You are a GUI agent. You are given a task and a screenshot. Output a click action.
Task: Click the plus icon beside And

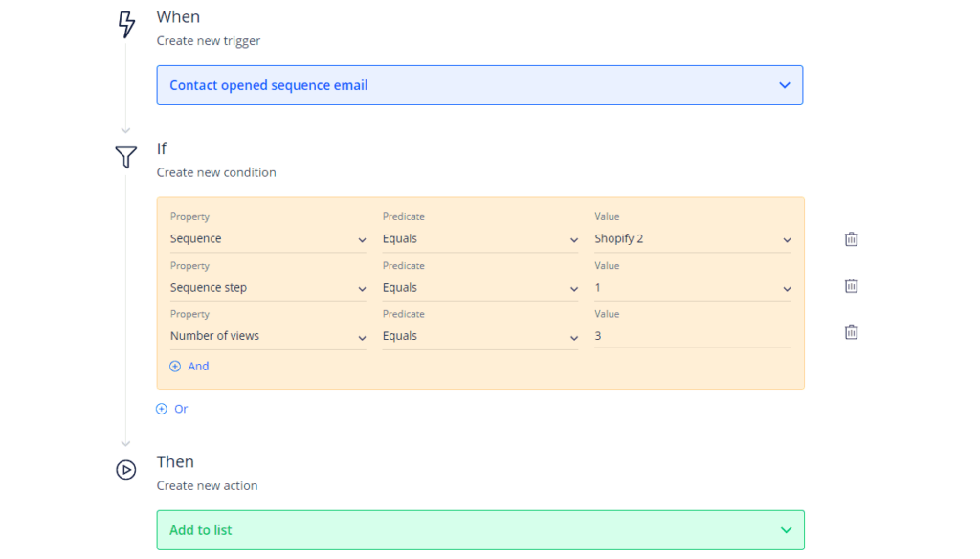[x=175, y=367]
